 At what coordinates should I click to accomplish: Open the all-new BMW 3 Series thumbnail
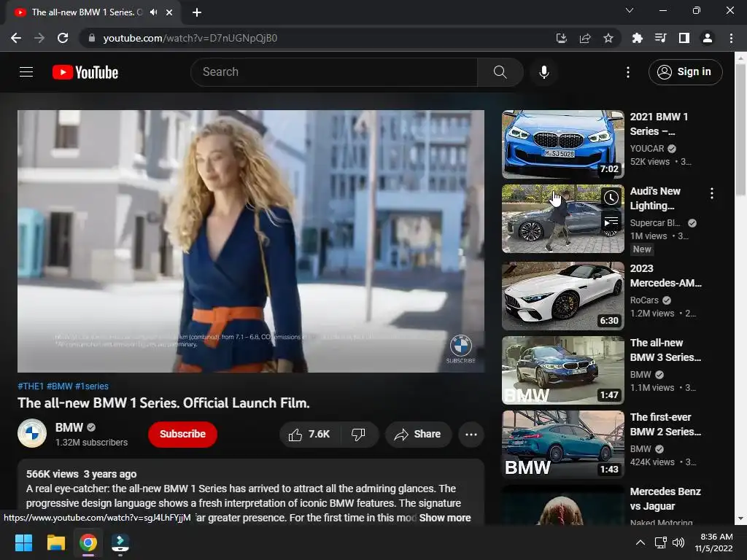click(x=562, y=370)
